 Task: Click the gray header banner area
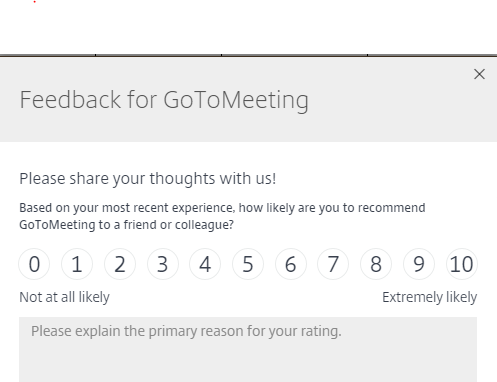point(248,99)
